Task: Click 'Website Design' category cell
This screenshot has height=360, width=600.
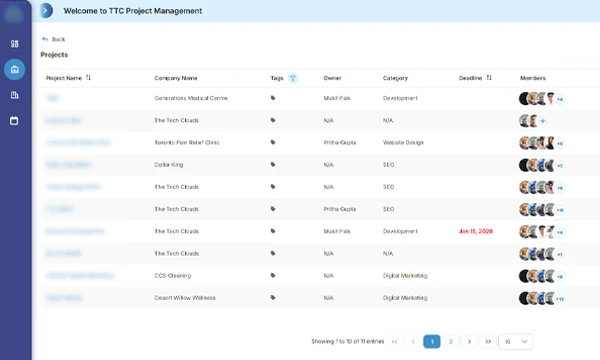Action: [x=403, y=143]
